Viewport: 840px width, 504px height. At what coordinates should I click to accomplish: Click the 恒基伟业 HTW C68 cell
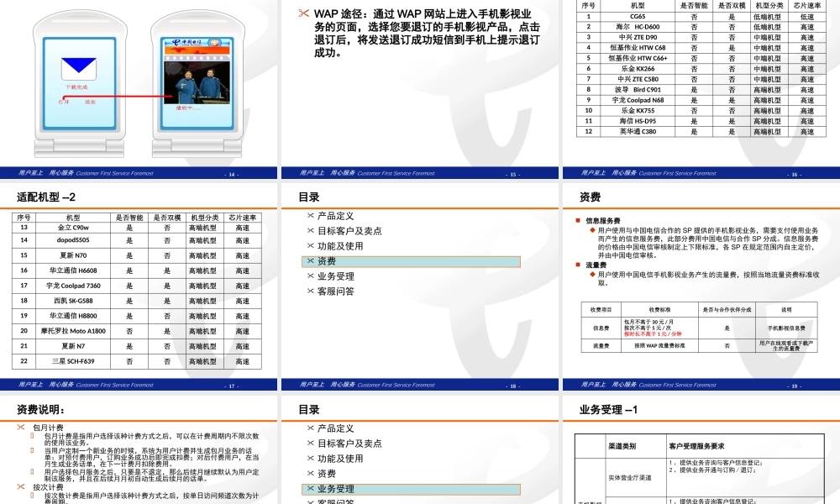(x=638, y=48)
